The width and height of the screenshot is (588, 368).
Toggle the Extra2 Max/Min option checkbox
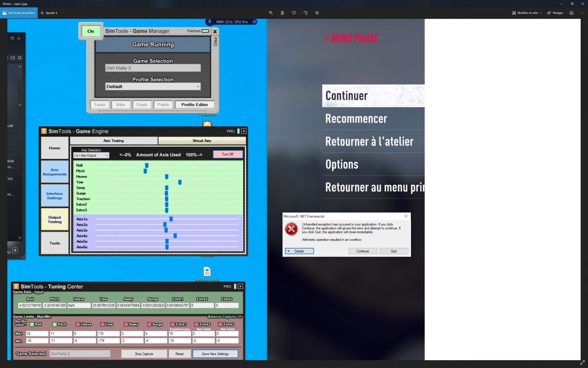[x=197, y=324]
